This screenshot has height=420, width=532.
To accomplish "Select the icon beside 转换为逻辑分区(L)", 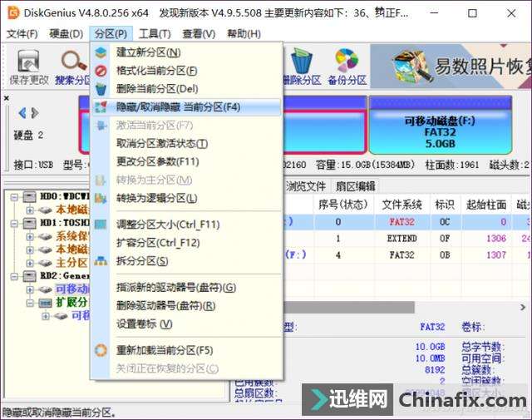I will (101, 198).
